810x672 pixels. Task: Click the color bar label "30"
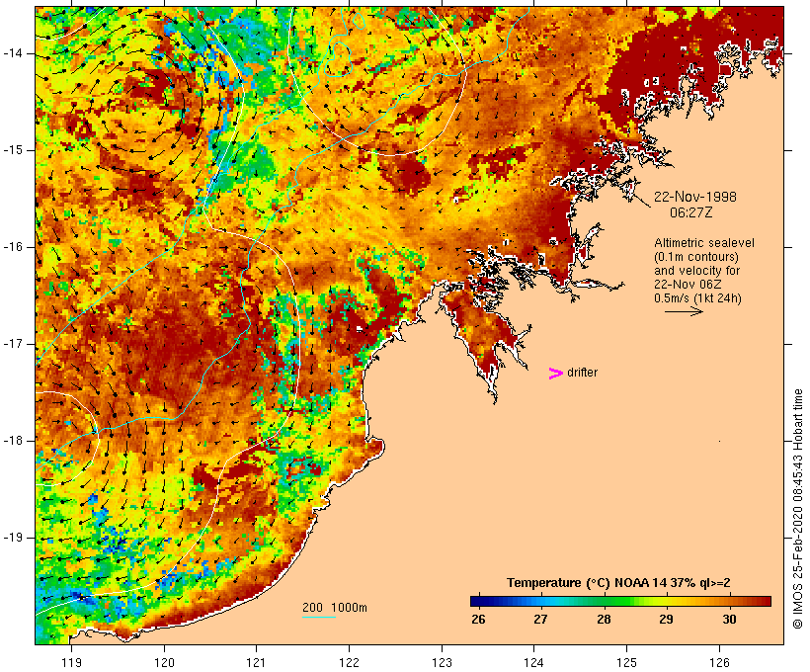point(729,619)
